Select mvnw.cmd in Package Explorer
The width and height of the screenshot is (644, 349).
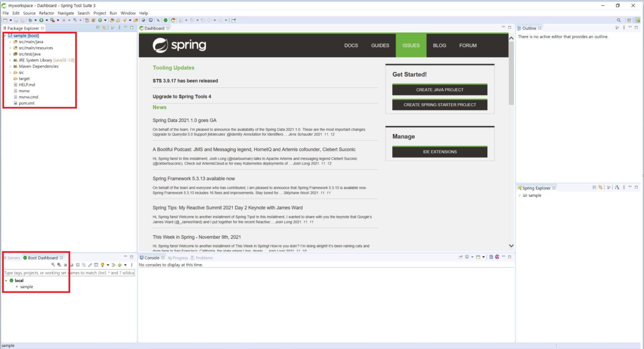pyautogui.click(x=28, y=97)
